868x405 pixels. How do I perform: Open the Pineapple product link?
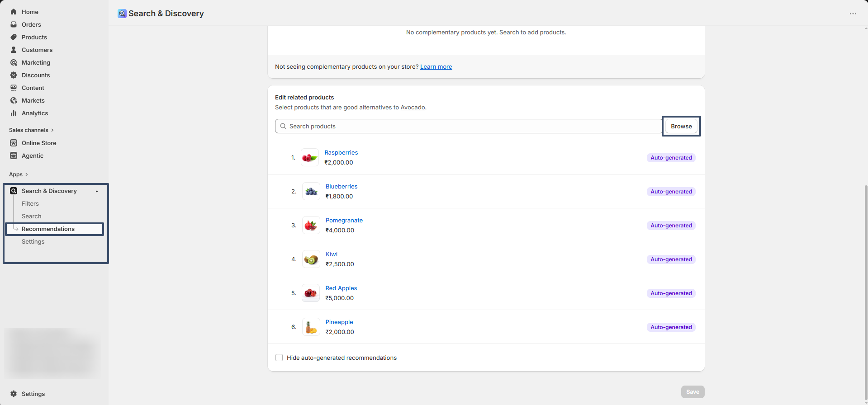point(339,322)
